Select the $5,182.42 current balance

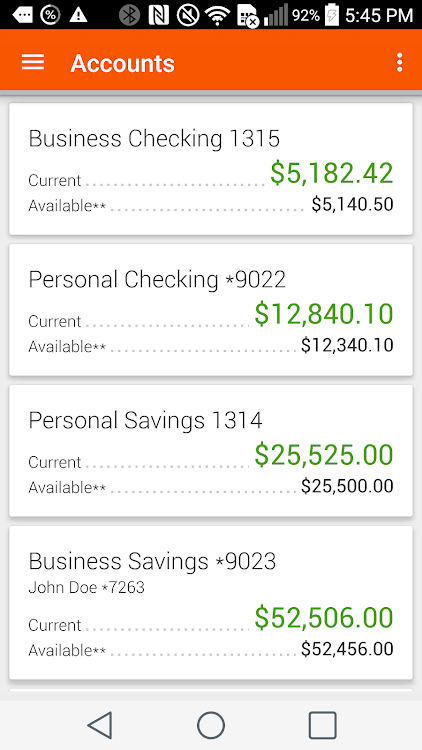point(332,173)
